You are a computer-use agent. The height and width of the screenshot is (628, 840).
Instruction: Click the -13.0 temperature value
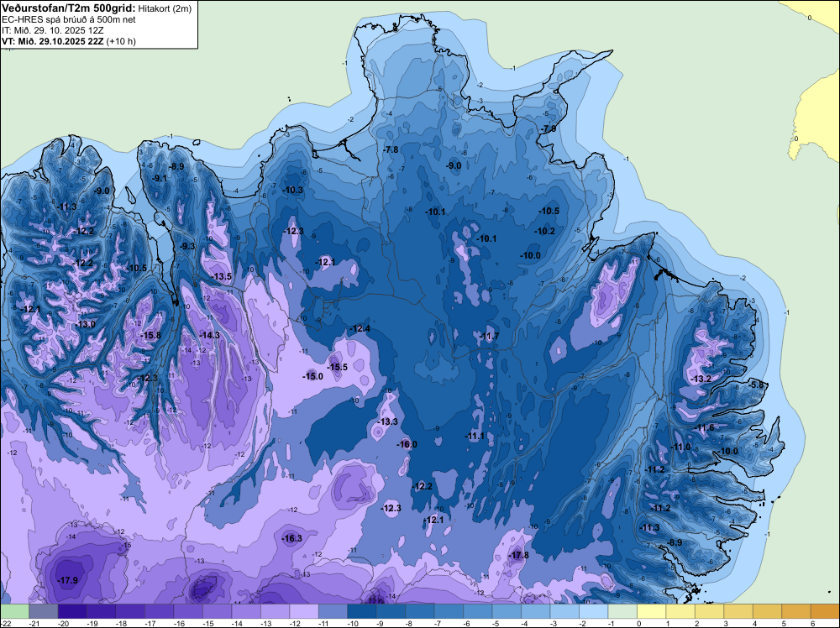[86, 324]
